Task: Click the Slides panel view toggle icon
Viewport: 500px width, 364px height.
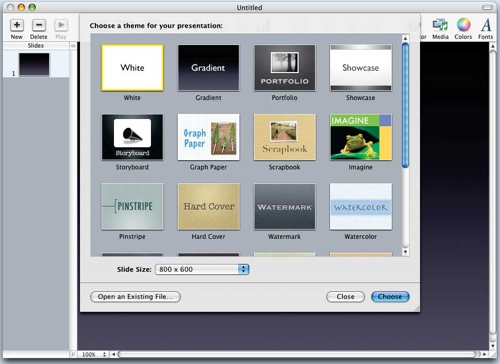Action: coord(73,46)
